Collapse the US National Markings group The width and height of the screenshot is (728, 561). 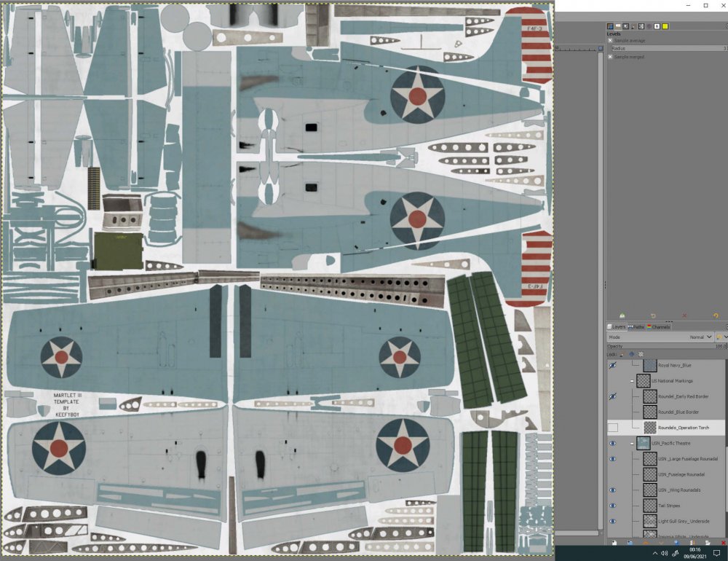coord(632,380)
